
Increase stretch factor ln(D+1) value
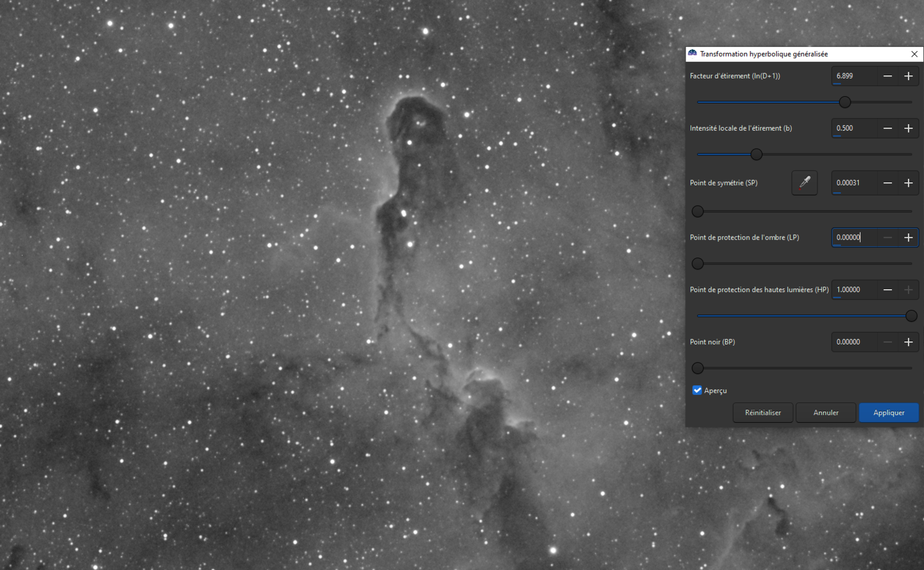(x=908, y=76)
